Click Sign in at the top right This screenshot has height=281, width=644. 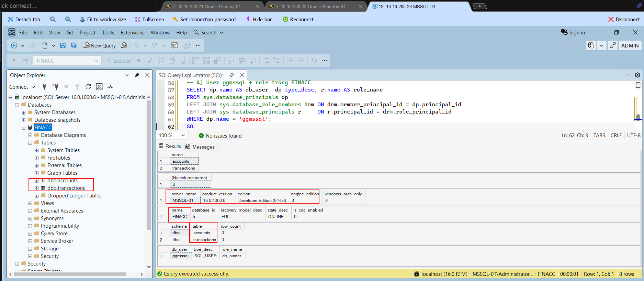tap(573, 32)
